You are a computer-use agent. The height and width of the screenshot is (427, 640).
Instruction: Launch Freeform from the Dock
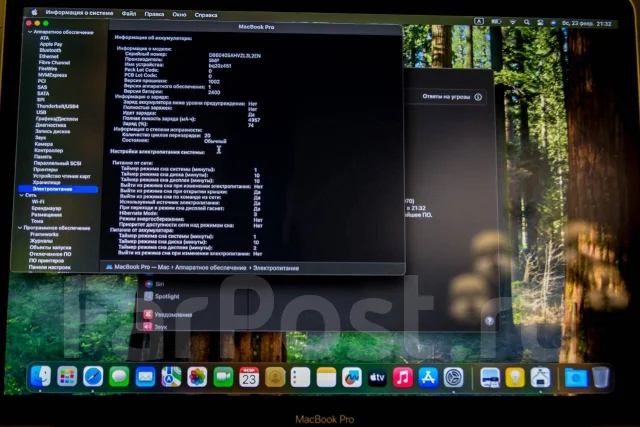(x=352, y=378)
